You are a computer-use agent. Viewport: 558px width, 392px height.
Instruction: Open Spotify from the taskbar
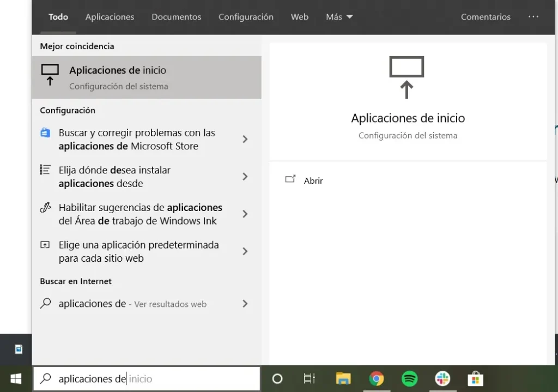click(x=410, y=378)
